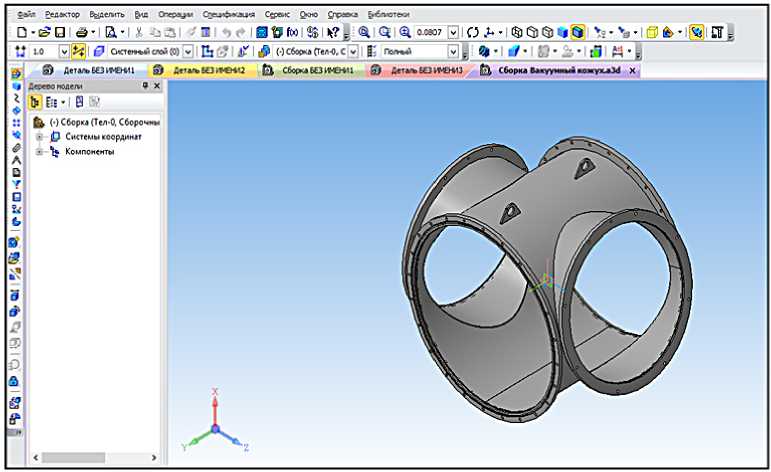Image resolution: width=771 pixels, height=472 pixels.
Task: Click the Redo arrow icon
Action: [x=241, y=32]
